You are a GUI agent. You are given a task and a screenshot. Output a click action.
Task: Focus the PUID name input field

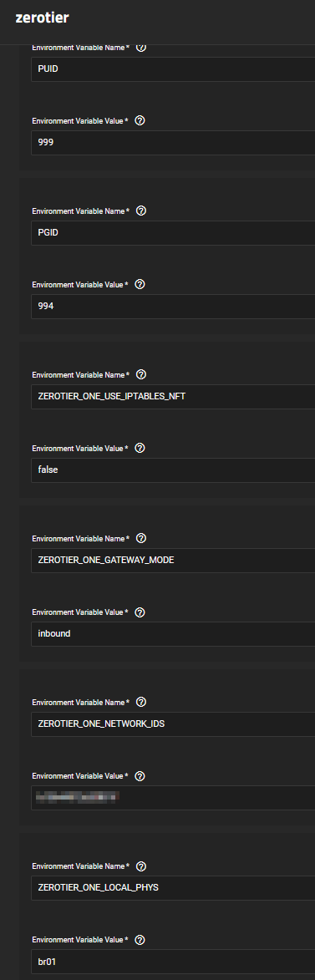coord(173,69)
